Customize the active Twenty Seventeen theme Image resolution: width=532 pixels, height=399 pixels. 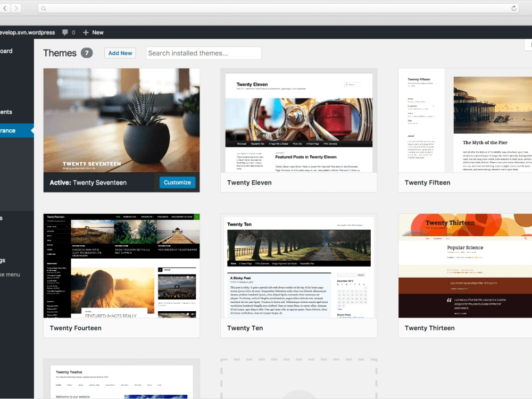point(177,182)
